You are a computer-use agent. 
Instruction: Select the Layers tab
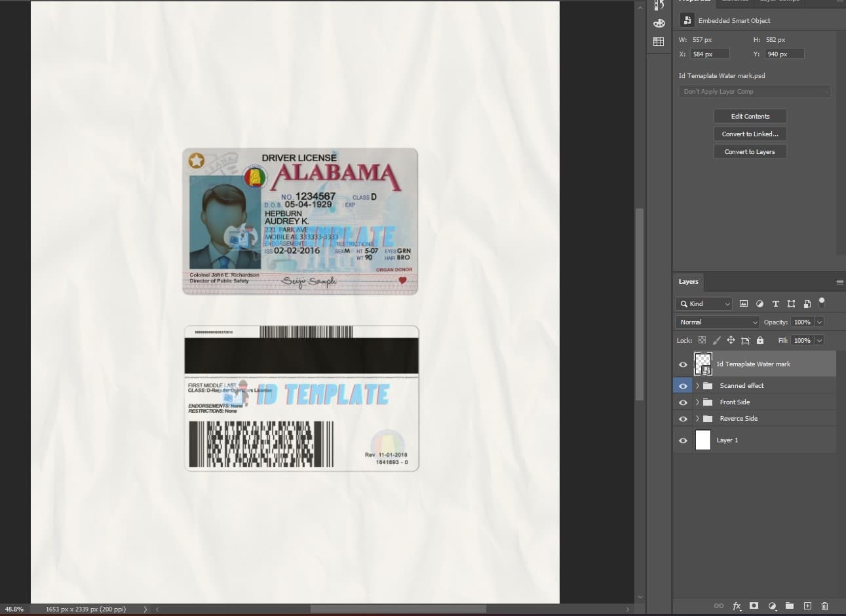pyautogui.click(x=688, y=282)
